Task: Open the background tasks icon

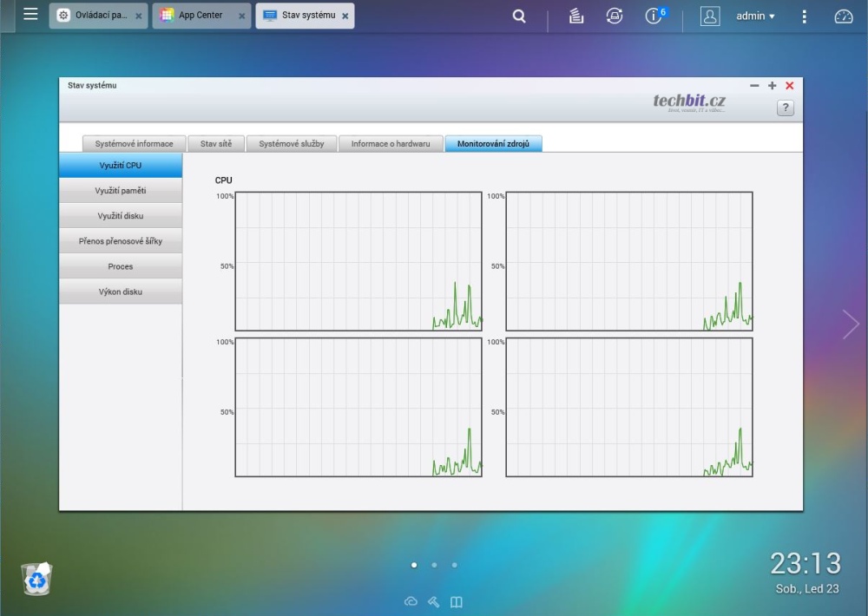Action: tap(576, 16)
